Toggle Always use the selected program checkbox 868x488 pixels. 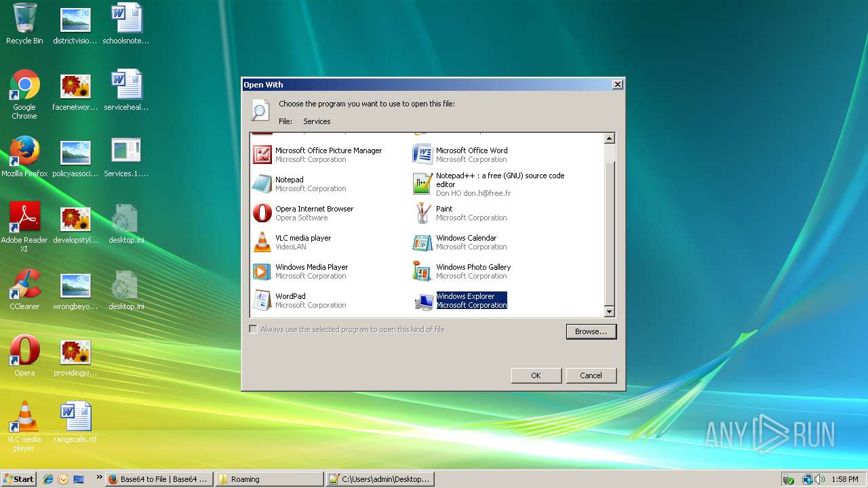(x=254, y=329)
